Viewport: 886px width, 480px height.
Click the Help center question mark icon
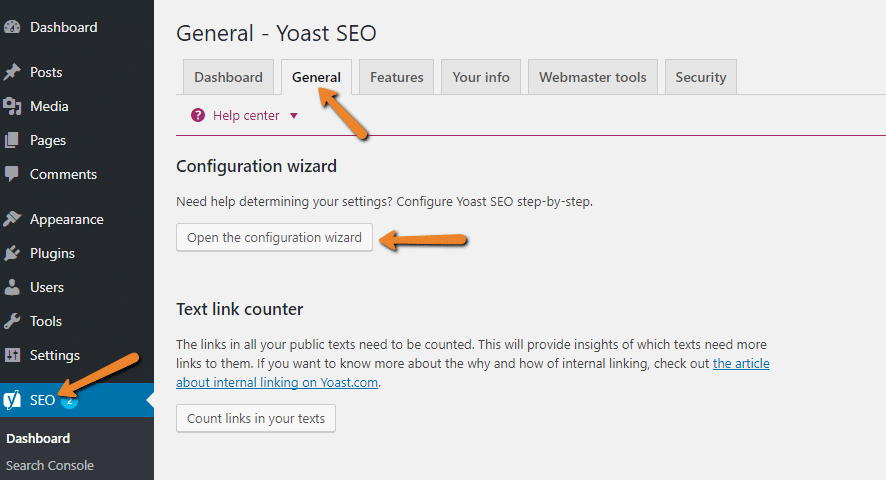click(198, 115)
